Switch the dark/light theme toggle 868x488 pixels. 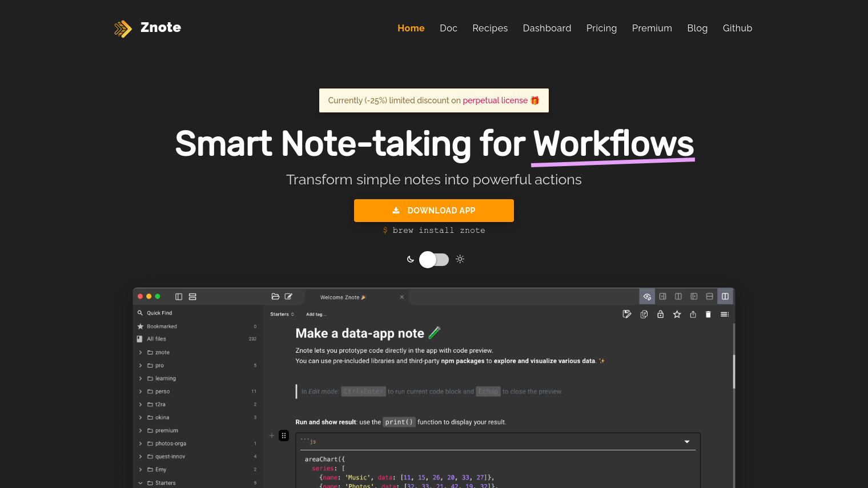pyautogui.click(x=434, y=260)
